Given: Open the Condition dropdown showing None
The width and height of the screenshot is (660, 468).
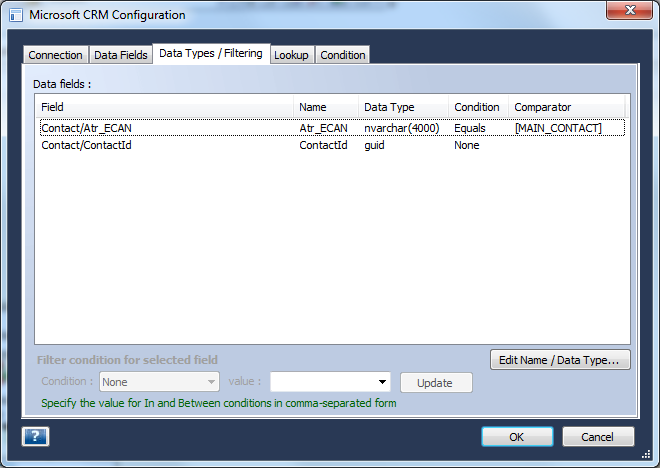Looking at the screenshot, I should pos(160,382).
